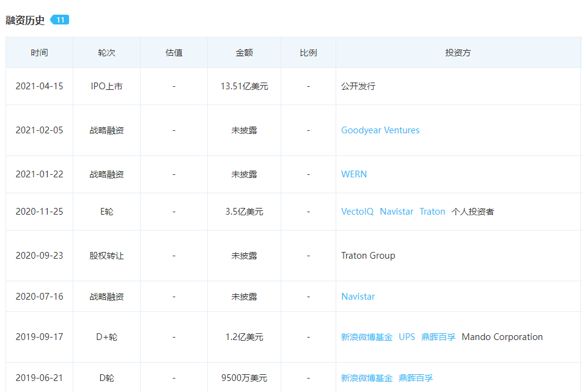Select 未披露 in the Traton Group row
The height and width of the screenshot is (392, 582).
point(245,256)
